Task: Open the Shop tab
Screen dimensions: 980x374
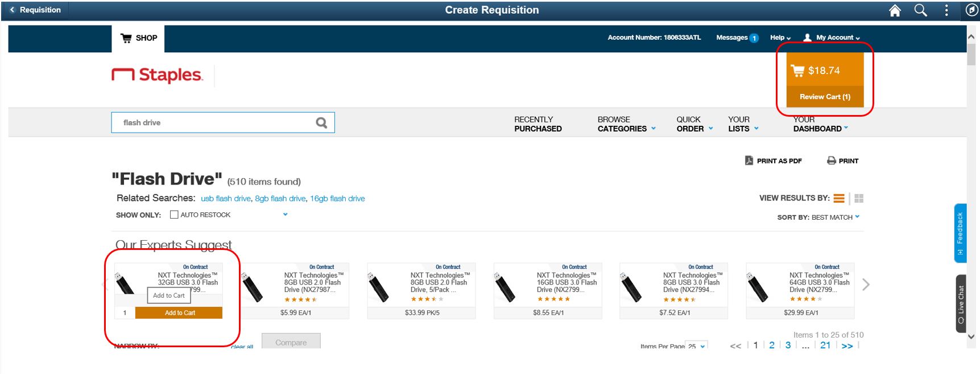Action: [x=138, y=38]
